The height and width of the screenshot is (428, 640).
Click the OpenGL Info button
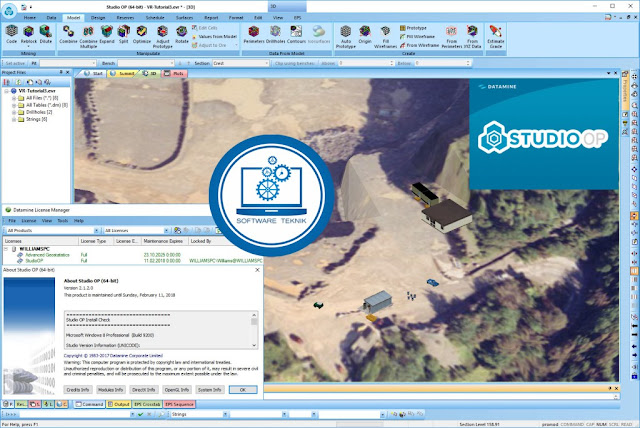pos(177,390)
